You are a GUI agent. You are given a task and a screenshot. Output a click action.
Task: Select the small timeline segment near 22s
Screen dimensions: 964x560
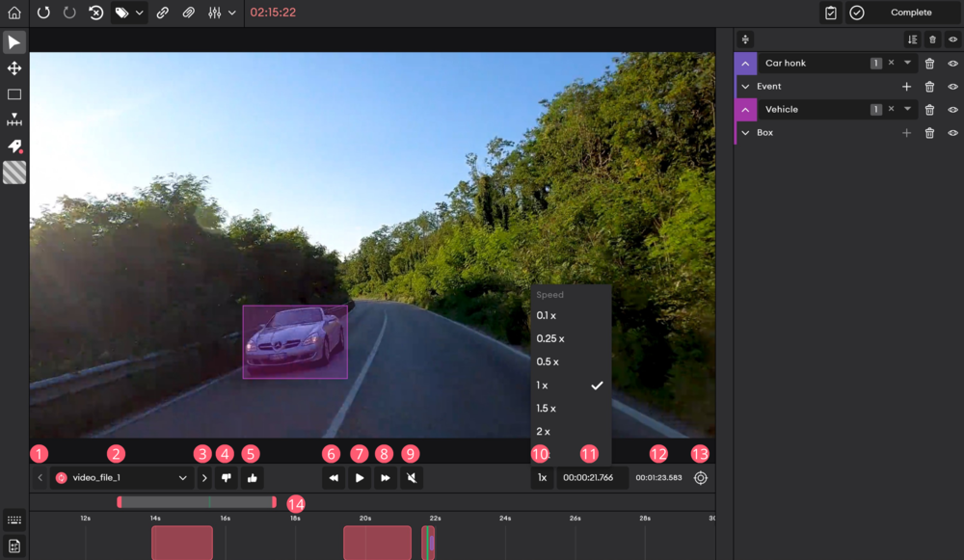click(x=429, y=543)
